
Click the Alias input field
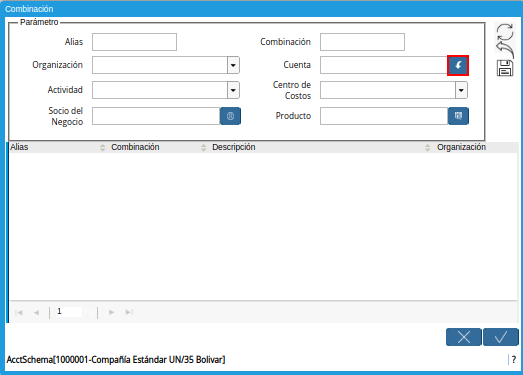click(134, 42)
